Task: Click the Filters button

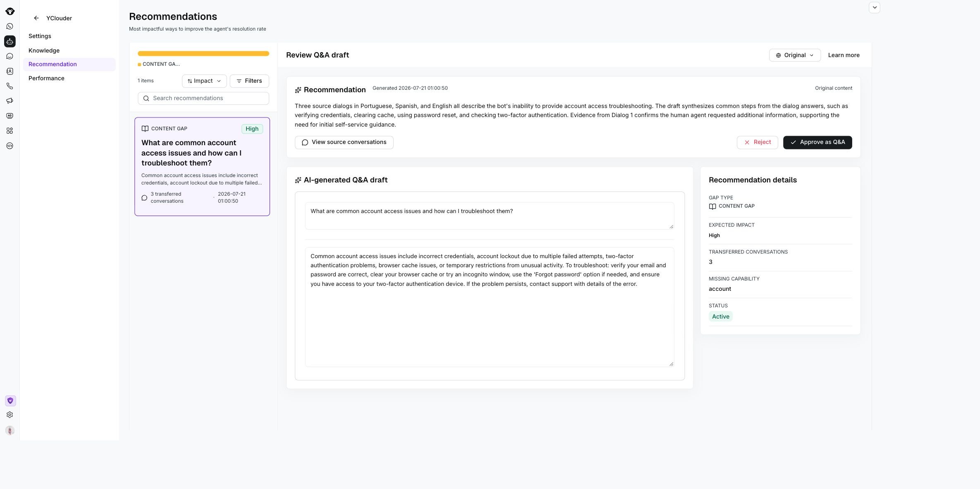Action: [249, 81]
